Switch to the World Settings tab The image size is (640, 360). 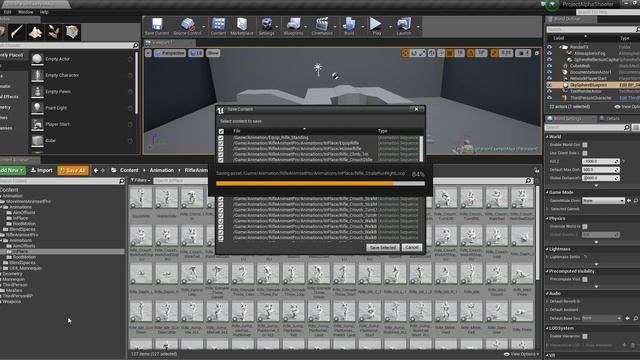pyautogui.click(x=570, y=118)
